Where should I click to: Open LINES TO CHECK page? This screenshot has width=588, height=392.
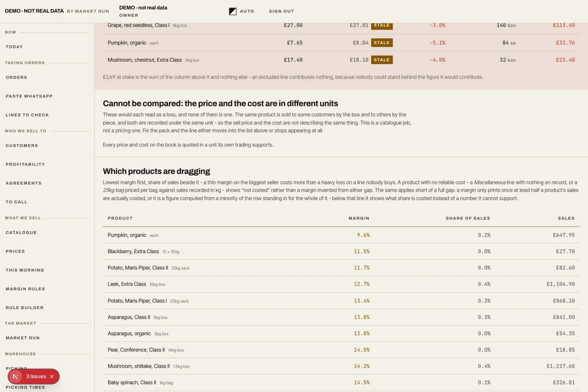pos(27,115)
